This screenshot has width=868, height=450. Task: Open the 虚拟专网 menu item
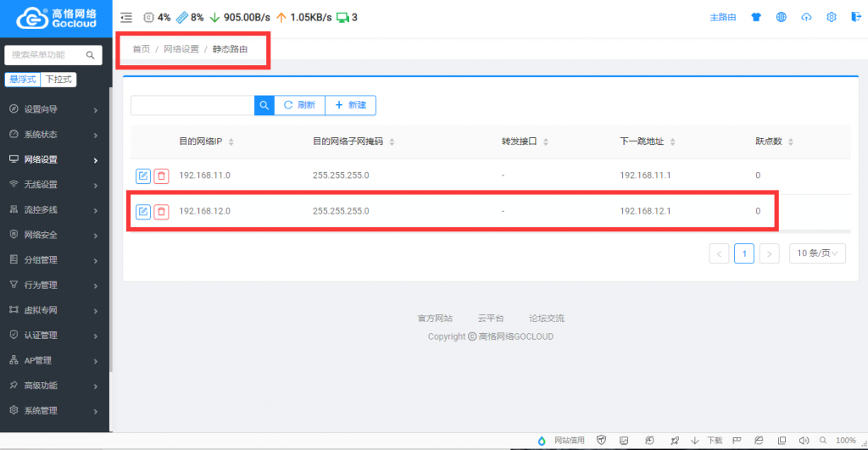[54, 310]
